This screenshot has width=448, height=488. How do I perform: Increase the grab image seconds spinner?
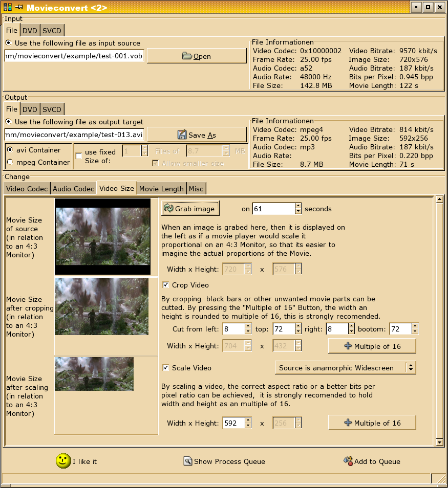click(298, 206)
